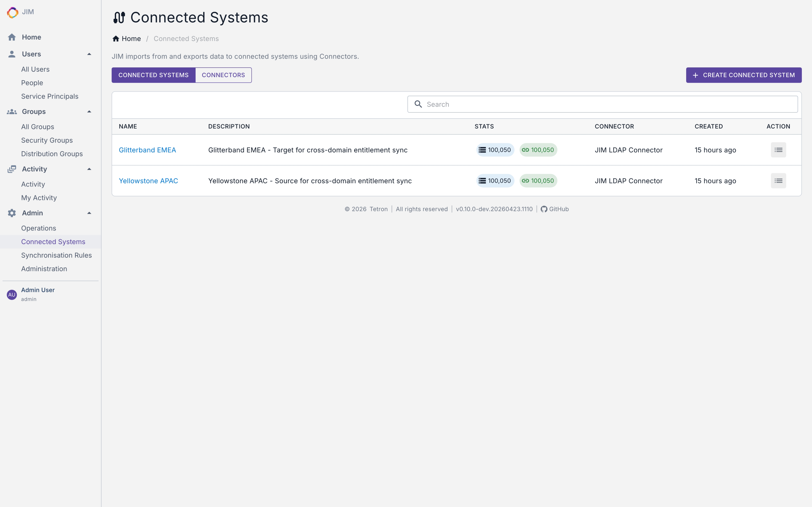
Task: Switch to the Connectors tab
Action: click(x=223, y=75)
